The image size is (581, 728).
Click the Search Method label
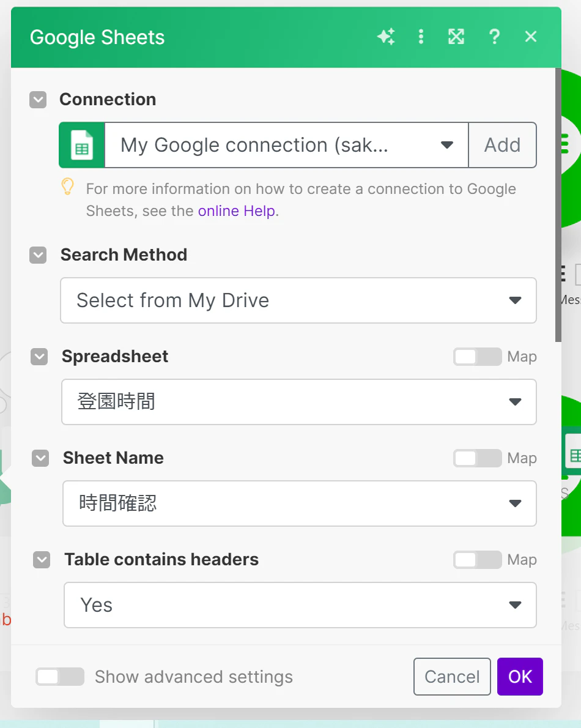pyautogui.click(x=124, y=255)
